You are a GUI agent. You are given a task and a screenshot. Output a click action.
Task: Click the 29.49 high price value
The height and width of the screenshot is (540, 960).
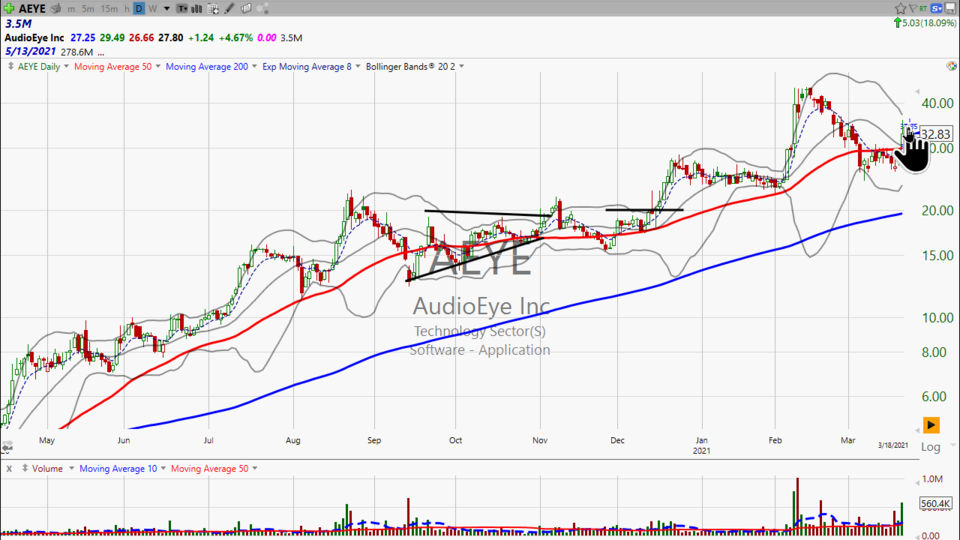(112, 37)
